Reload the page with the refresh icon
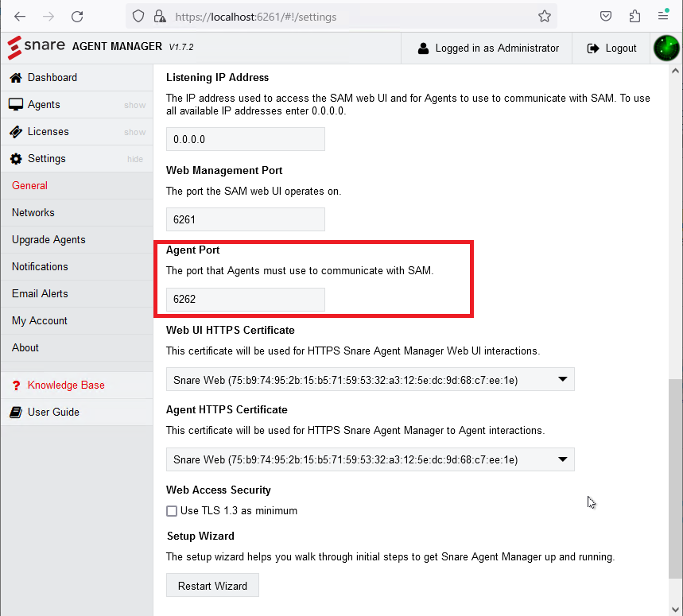 (x=77, y=17)
